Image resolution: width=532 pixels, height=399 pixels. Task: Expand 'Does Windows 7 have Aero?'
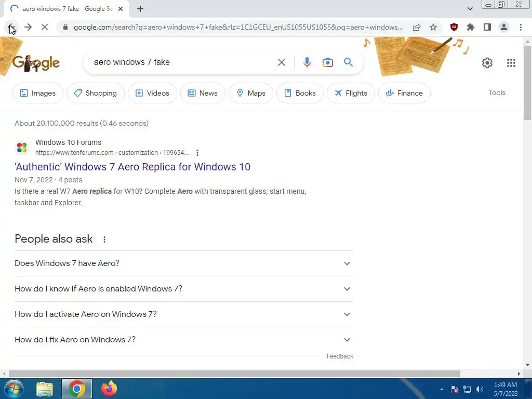click(x=184, y=263)
